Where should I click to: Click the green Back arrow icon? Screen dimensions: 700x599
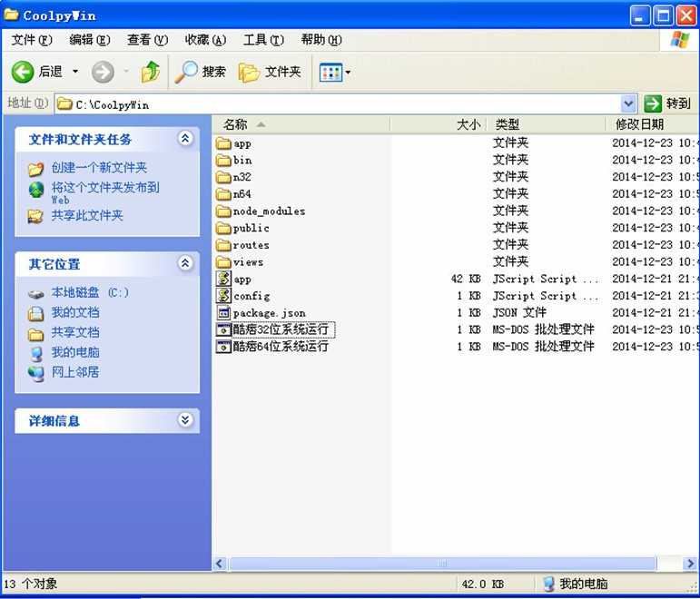point(23,72)
